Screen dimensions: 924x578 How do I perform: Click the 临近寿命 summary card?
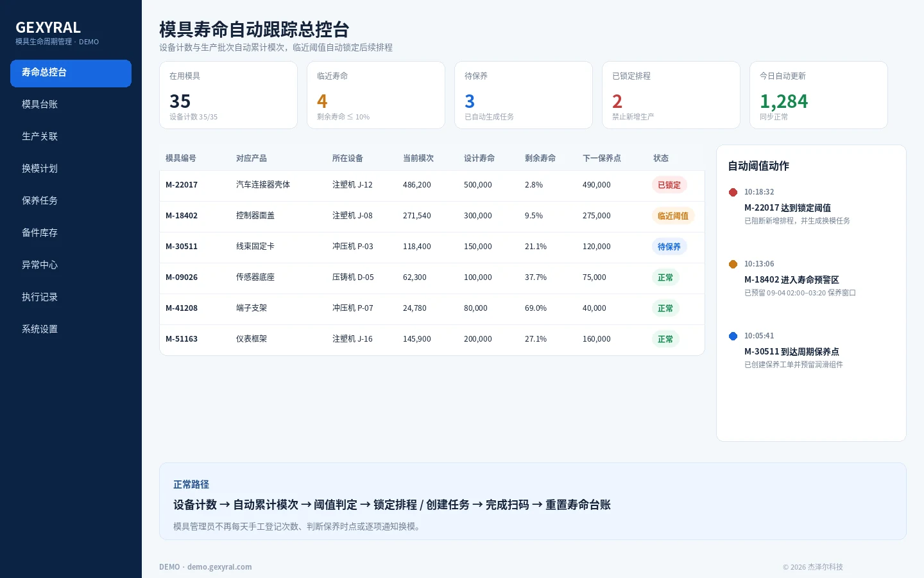coord(376,95)
